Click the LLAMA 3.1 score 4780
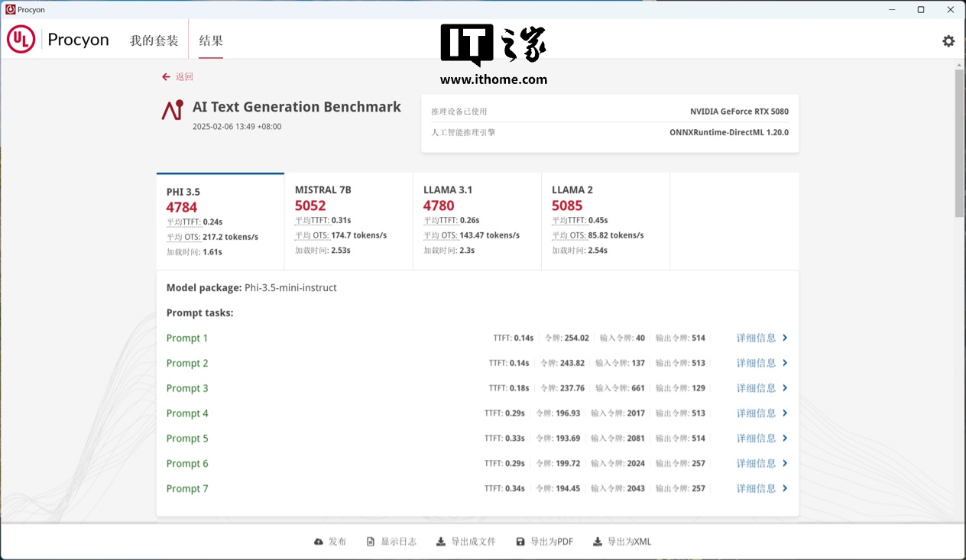 [x=439, y=206]
